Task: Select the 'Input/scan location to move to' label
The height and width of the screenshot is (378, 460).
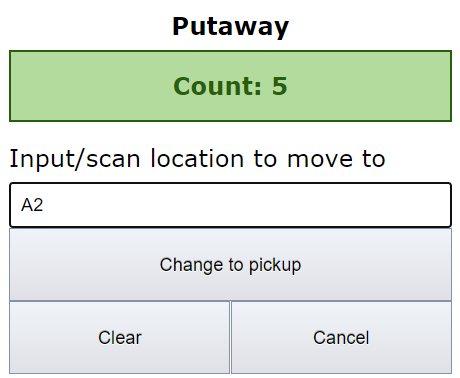Action: coord(197,159)
